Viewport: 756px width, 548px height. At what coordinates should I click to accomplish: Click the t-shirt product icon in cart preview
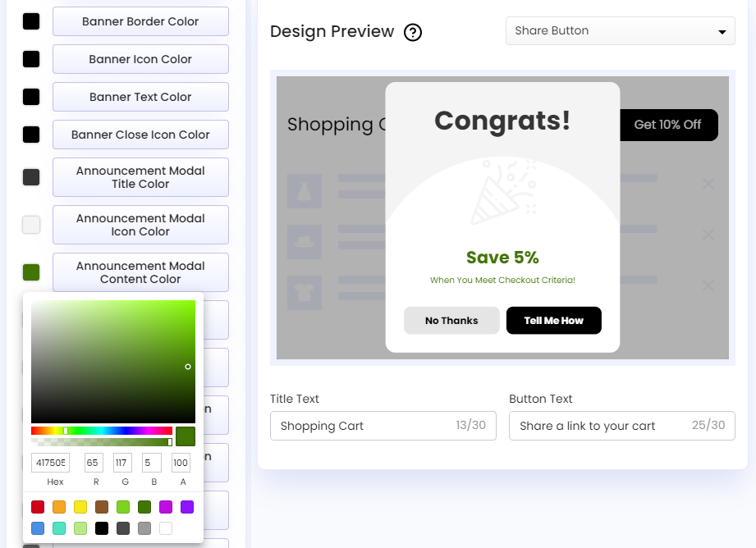pyautogui.click(x=305, y=288)
